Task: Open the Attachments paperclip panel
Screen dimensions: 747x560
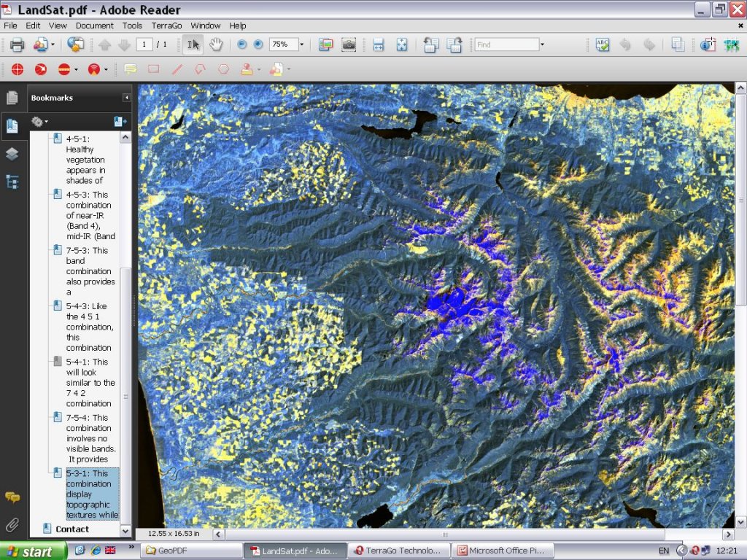Action: click(12, 524)
